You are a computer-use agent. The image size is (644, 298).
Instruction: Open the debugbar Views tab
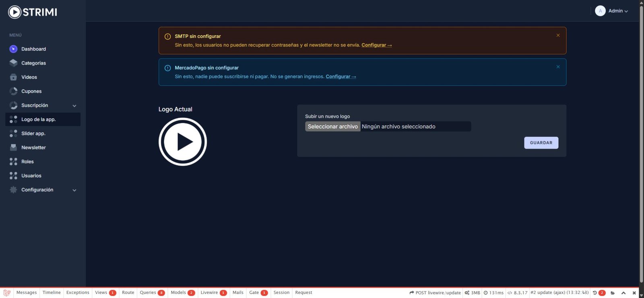(x=105, y=293)
